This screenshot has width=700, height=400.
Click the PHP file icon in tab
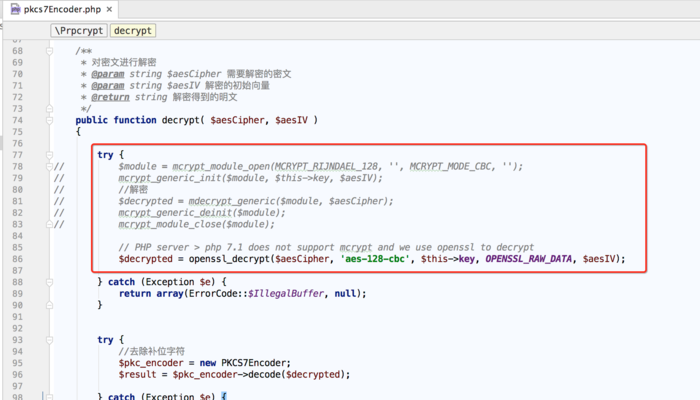pos(16,9)
